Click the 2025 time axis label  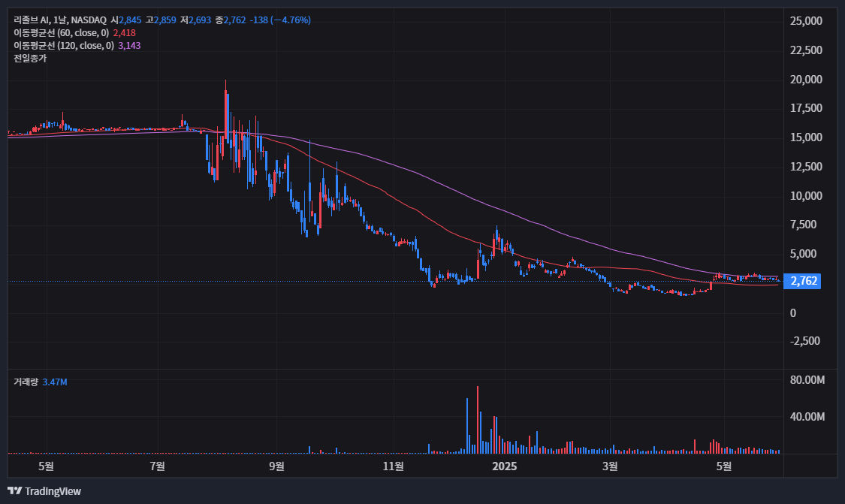[x=505, y=466]
